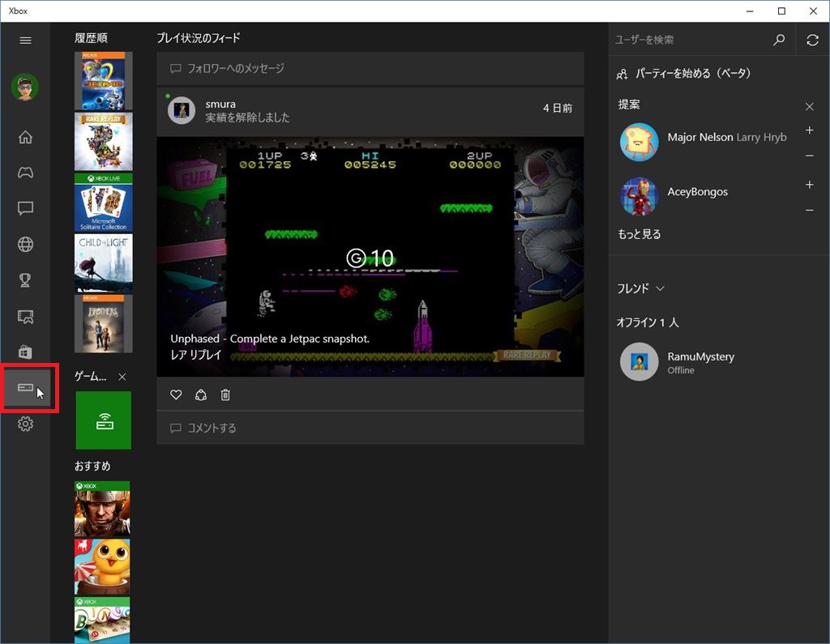Screen dimensions: 830x644
Task: Start a party (beta)
Action: point(683,74)
